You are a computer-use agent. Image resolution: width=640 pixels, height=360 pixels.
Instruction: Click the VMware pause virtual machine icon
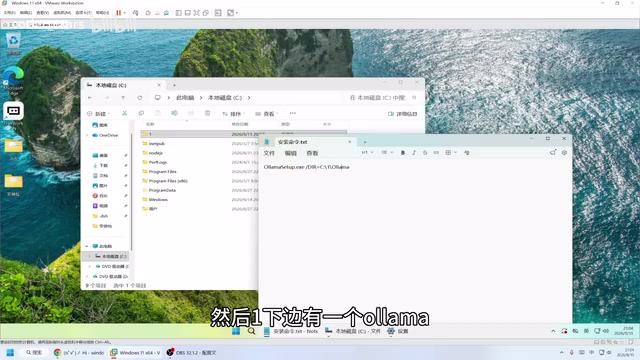pyautogui.click(x=119, y=13)
